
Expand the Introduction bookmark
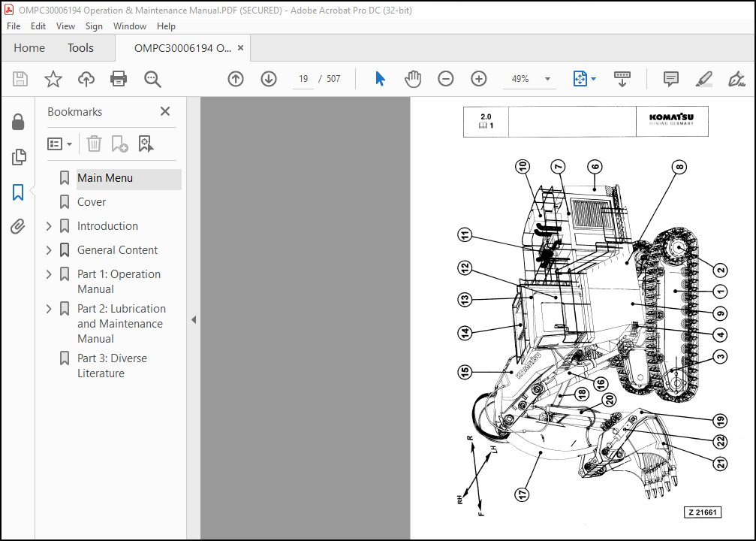(x=49, y=226)
